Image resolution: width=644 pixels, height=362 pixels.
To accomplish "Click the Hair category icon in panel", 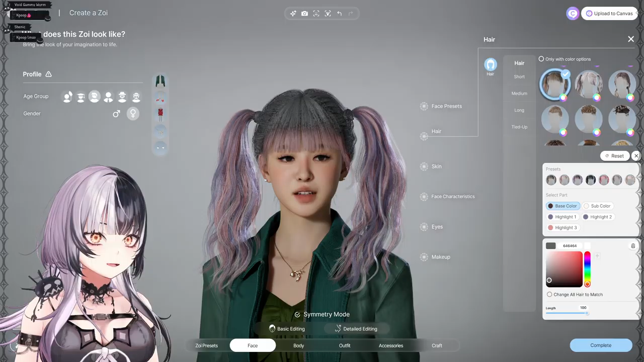I will point(491,65).
